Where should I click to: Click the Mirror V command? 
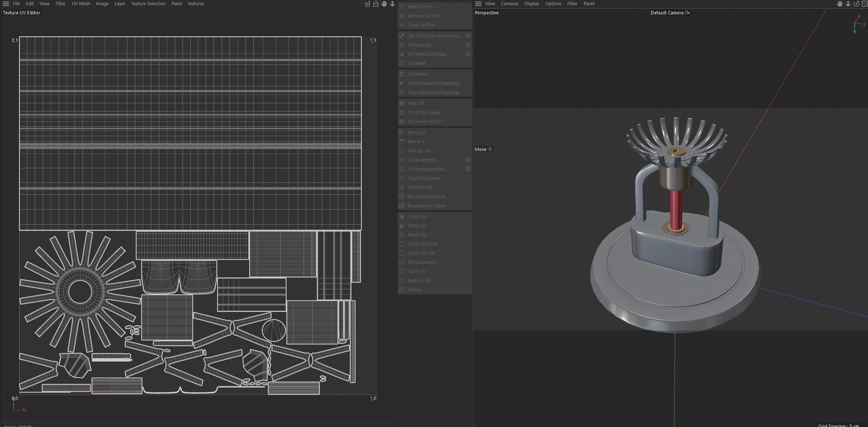(x=435, y=141)
